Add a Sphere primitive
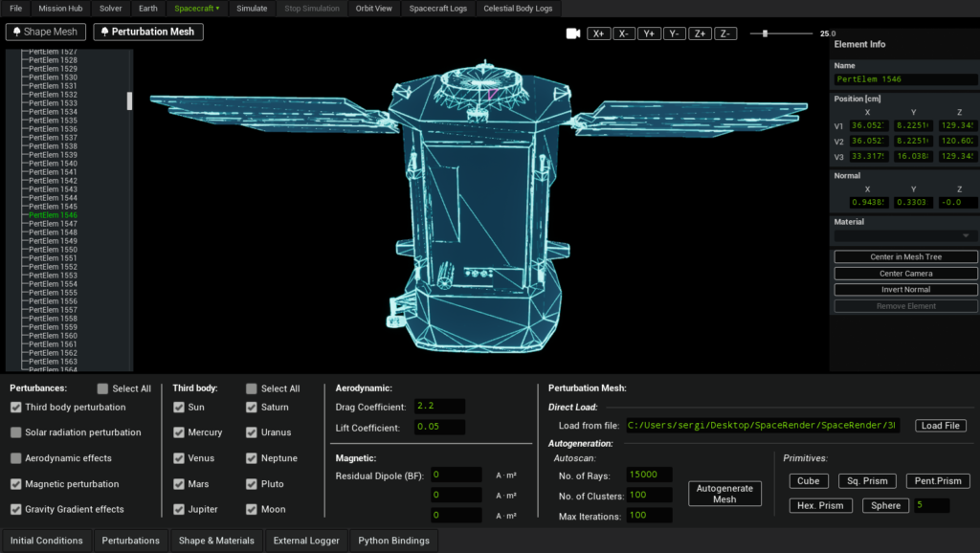980x553 pixels. 885,505
